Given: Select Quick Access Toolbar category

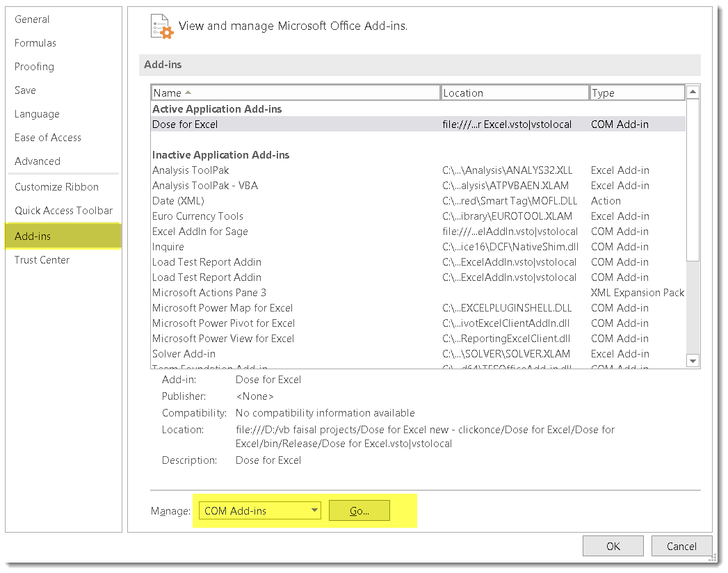Looking at the screenshot, I should pyautogui.click(x=63, y=211).
